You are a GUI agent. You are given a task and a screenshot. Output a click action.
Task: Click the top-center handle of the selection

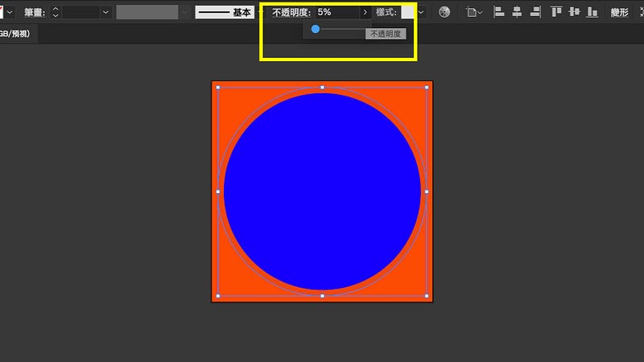click(x=323, y=88)
